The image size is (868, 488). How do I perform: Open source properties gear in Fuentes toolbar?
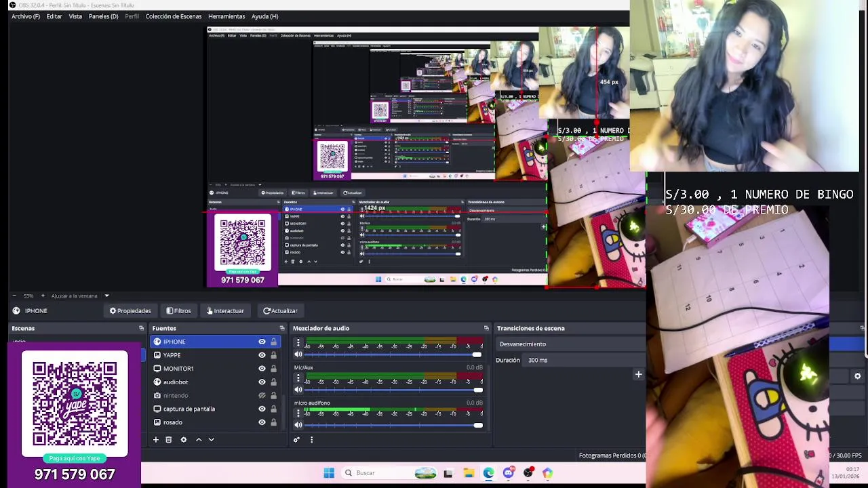pos(183,440)
